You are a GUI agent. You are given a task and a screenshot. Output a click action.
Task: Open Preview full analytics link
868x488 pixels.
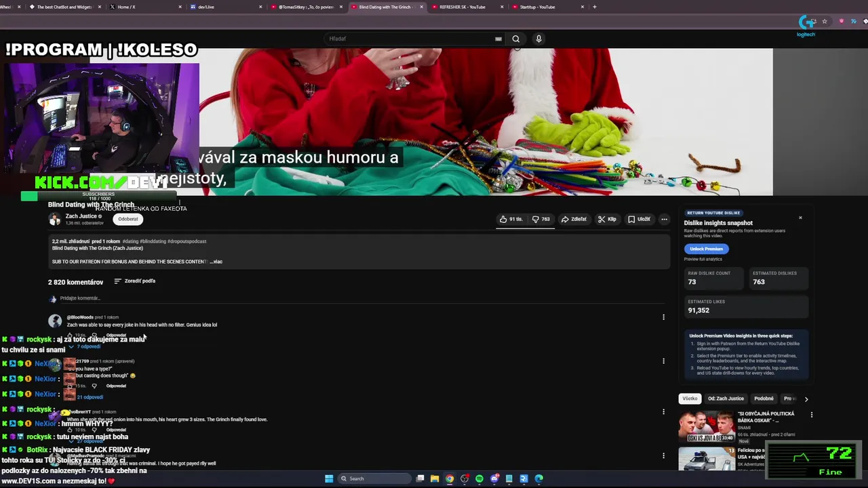click(703, 259)
